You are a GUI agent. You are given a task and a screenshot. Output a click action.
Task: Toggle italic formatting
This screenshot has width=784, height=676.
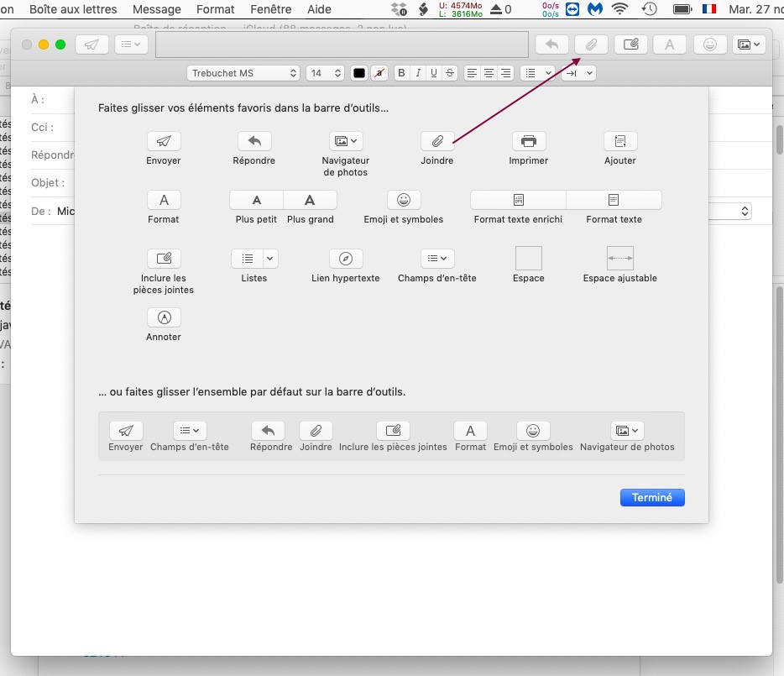(x=417, y=73)
